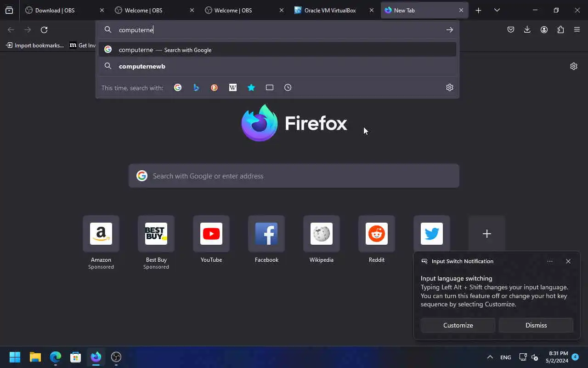Switch to the Download | OBS tab
Image resolution: width=588 pixels, height=368 pixels.
pos(64,10)
